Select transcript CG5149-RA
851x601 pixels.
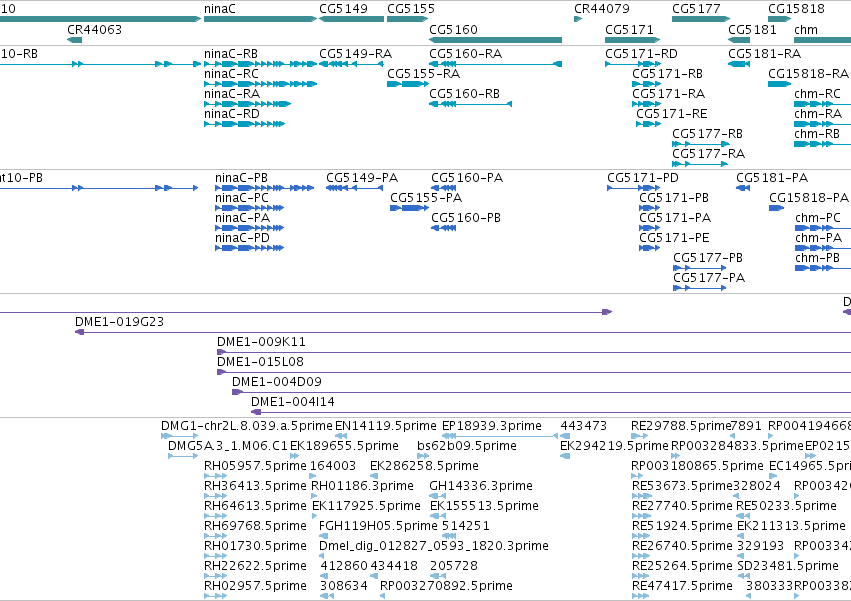[352, 64]
